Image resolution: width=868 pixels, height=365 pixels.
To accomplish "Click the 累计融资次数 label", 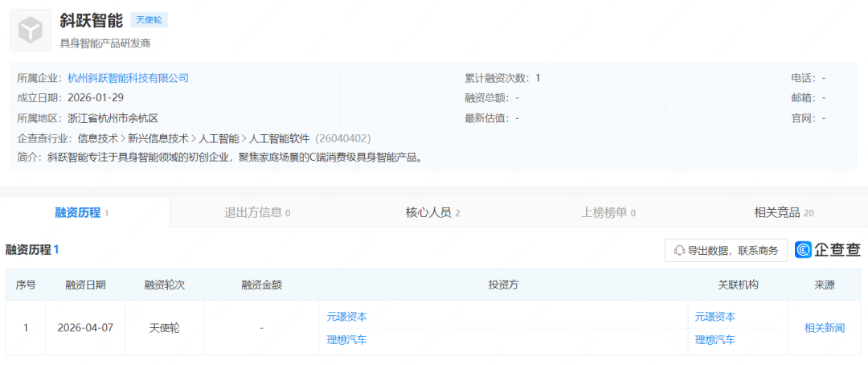I will point(497,78).
